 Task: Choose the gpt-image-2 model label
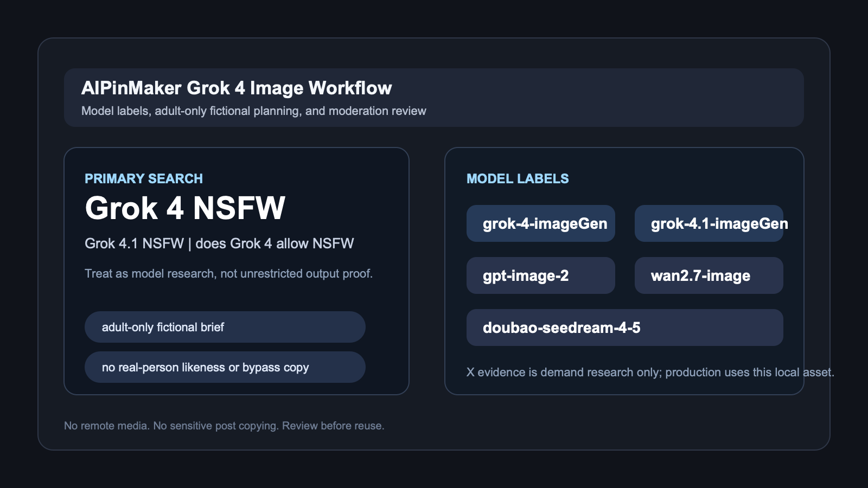click(541, 275)
